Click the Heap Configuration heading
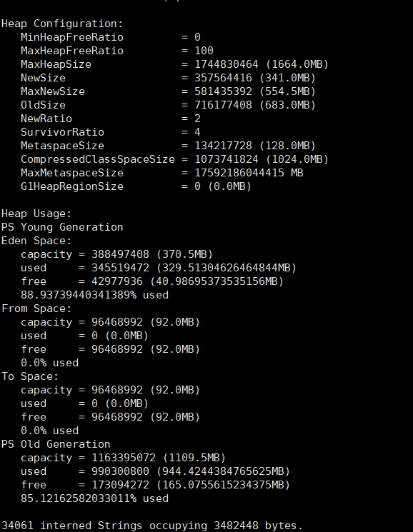This screenshot has width=413, height=532. pyautogui.click(x=62, y=24)
